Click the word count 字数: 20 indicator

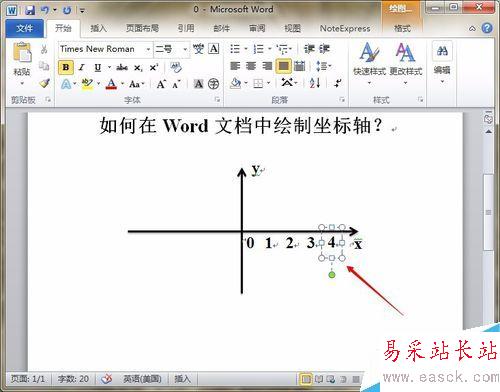point(73,379)
